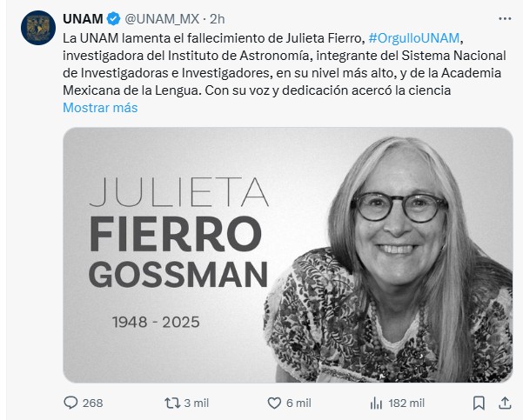
Task: Click the reply speech bubble icon
Action: (72, 403)
